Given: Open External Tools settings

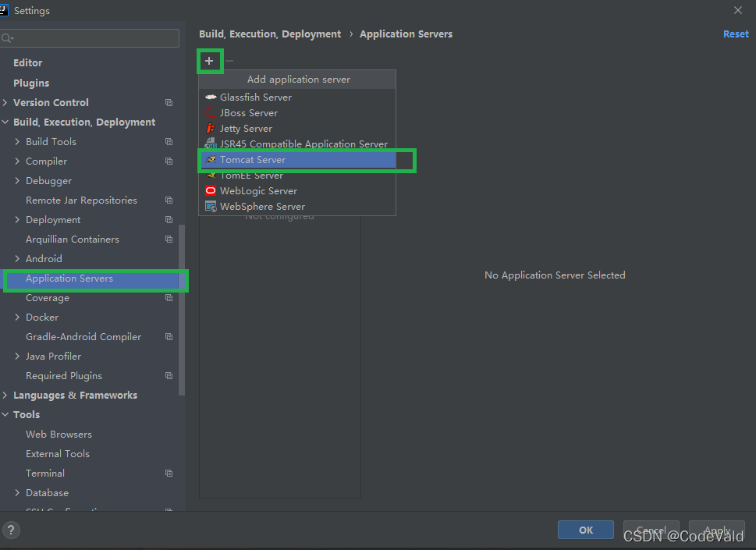Looking at the screenshot, I should 58,453.
